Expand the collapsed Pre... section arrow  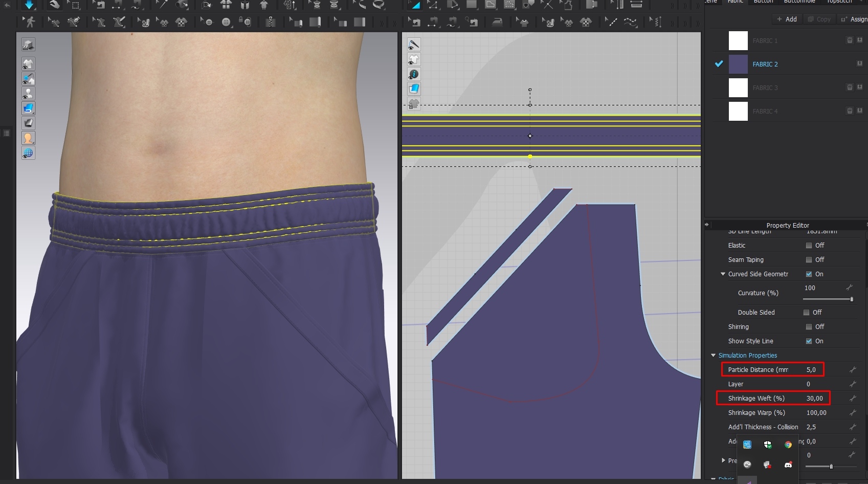(723, 460)
